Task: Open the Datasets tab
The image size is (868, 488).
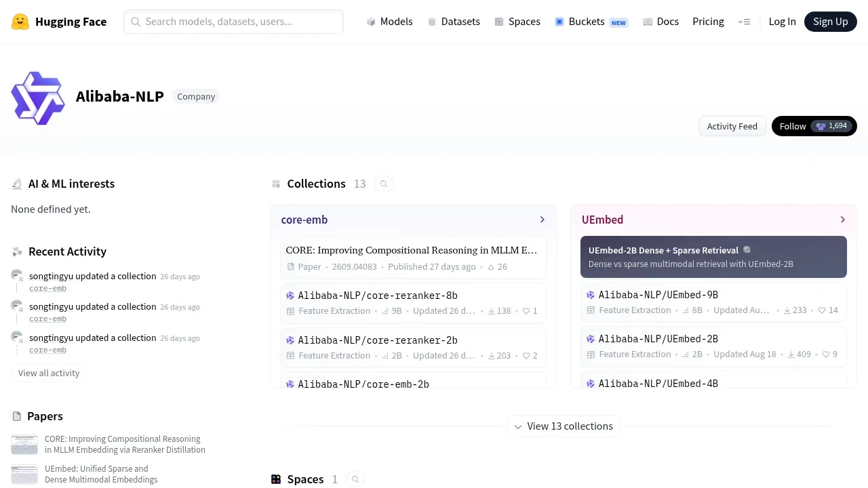Action: pos(454,22)
